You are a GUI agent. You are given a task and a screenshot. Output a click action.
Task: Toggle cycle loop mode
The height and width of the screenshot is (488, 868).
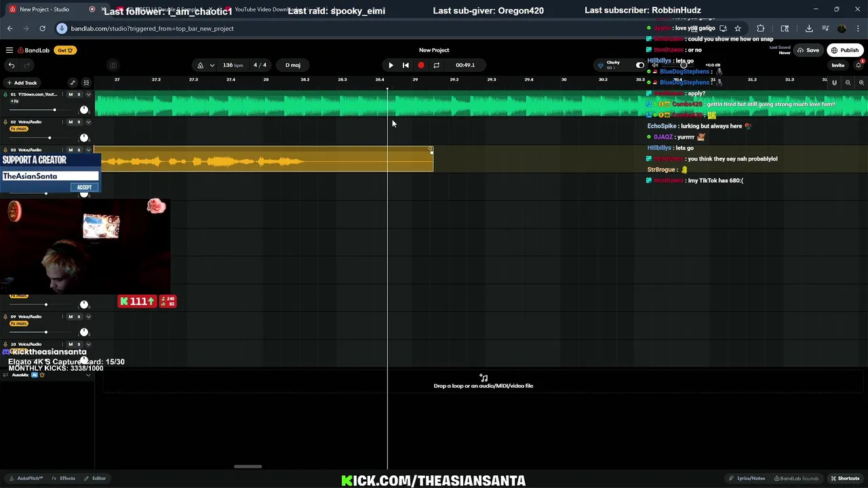point(436,65)
